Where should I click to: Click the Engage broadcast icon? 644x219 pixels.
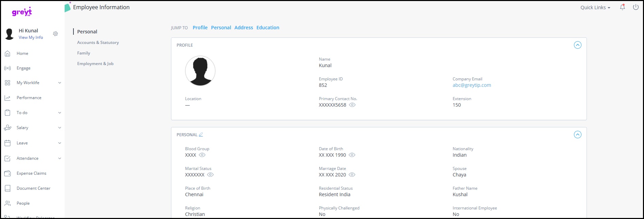pos(7,68)
